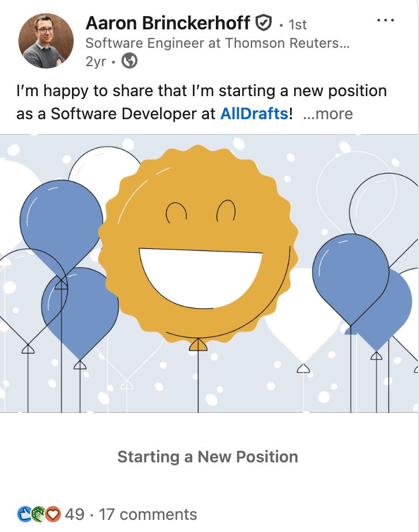The width and height of the screenshot is (419, 532).
Task: View the 49 reactions list
Action: tap(75, 514)
